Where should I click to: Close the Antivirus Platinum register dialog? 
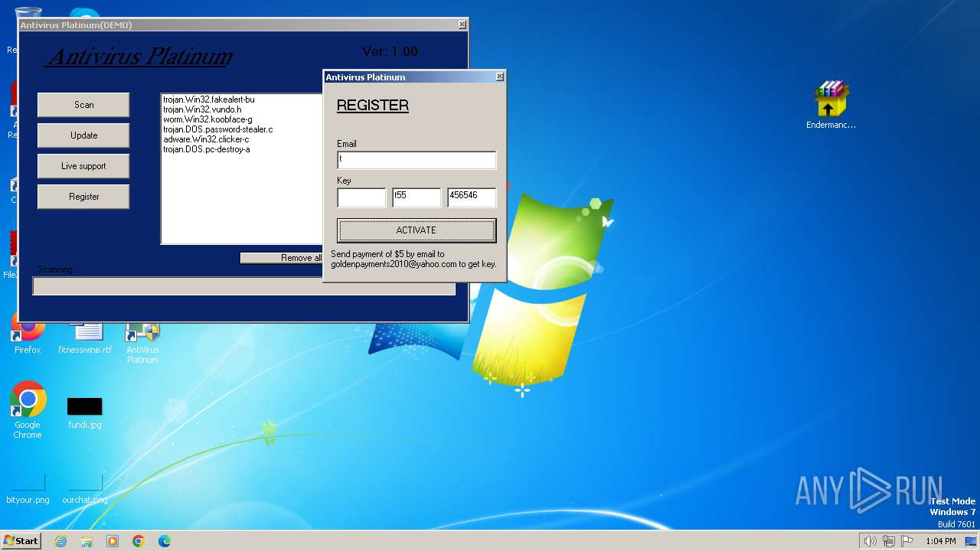click(x=499, y=77)
